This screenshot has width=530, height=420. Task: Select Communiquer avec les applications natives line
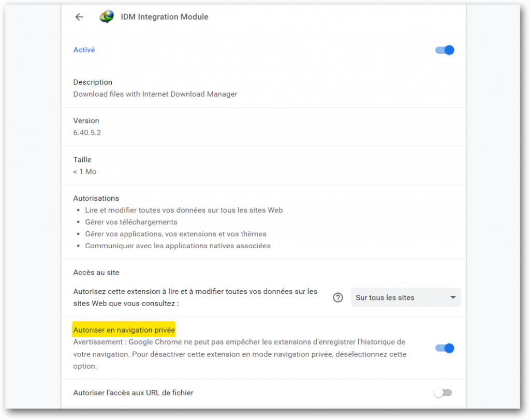[178, 246]
